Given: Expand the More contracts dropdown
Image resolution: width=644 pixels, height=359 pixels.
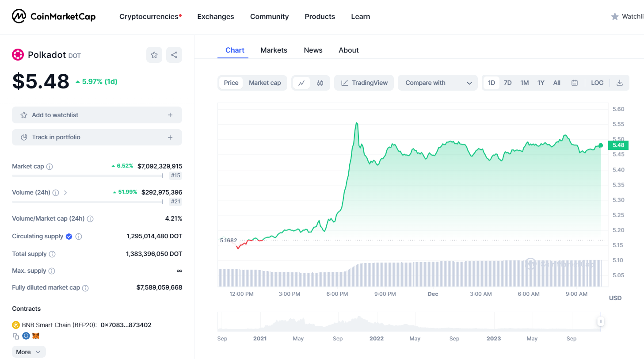Looking at the screenshot, I should click(x=29, y=352).
